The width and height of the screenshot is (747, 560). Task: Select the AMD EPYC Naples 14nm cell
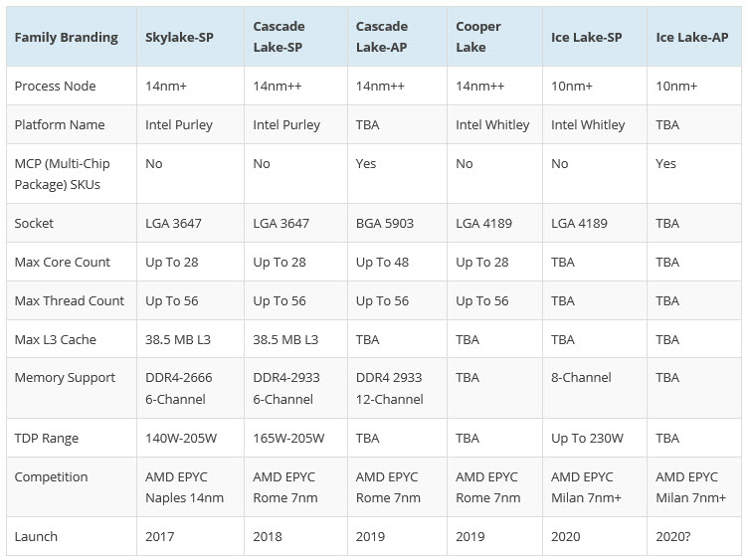pyautogui.click(x=184, y=487)
